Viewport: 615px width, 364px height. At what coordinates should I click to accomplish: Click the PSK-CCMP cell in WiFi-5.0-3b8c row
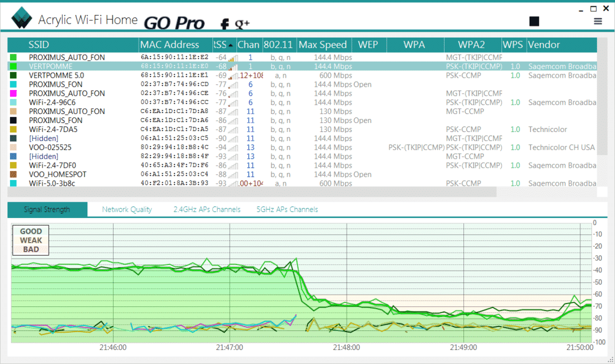[463, 183]
